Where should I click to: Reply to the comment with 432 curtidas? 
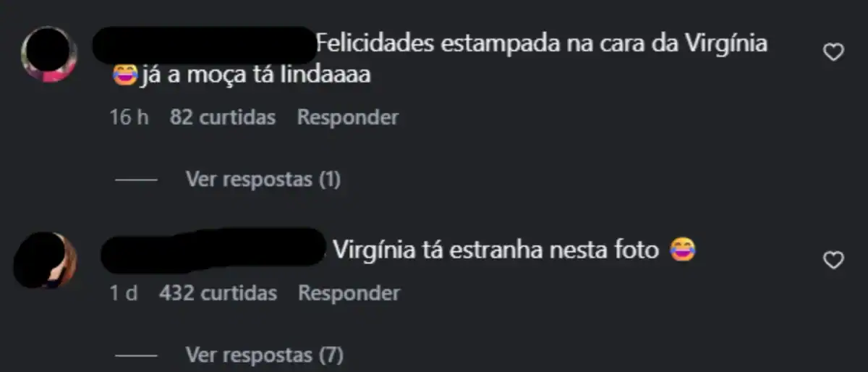(349, 293)
